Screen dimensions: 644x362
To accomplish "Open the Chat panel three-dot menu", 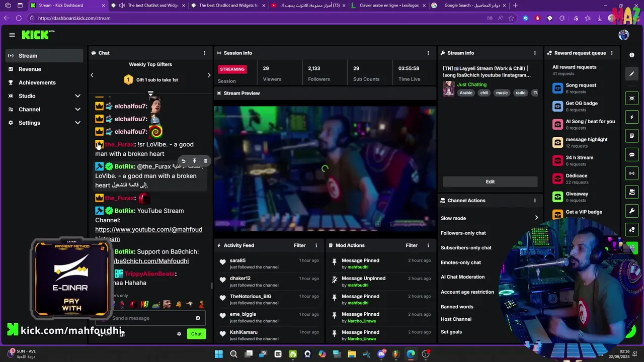I will (x=204, y=53).
